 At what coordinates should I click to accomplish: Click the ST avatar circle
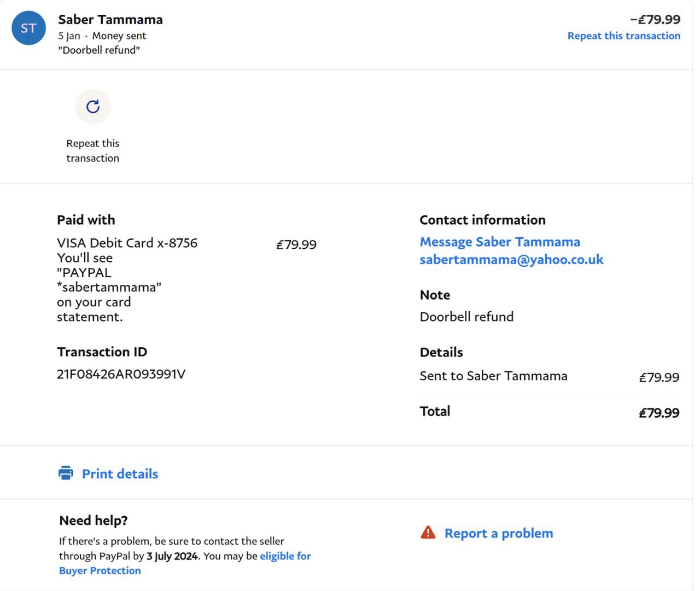(x=28, y=28)
